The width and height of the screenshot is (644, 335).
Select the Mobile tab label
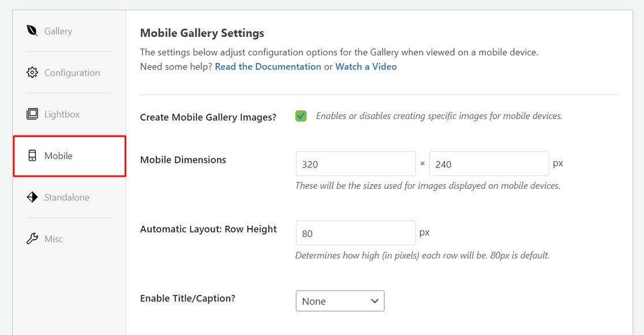58,156
